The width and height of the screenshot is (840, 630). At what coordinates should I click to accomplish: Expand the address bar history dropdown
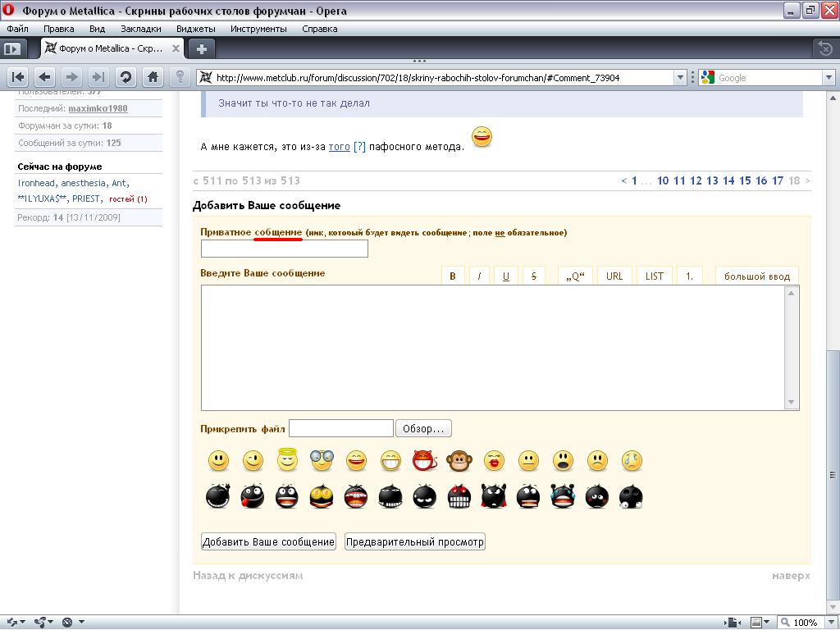tap(680, 78)
